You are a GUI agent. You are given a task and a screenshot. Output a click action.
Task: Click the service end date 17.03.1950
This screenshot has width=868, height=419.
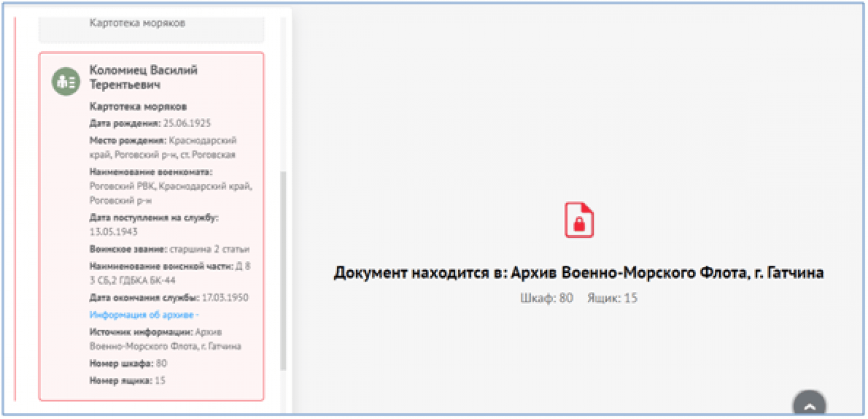pos(225,297)
